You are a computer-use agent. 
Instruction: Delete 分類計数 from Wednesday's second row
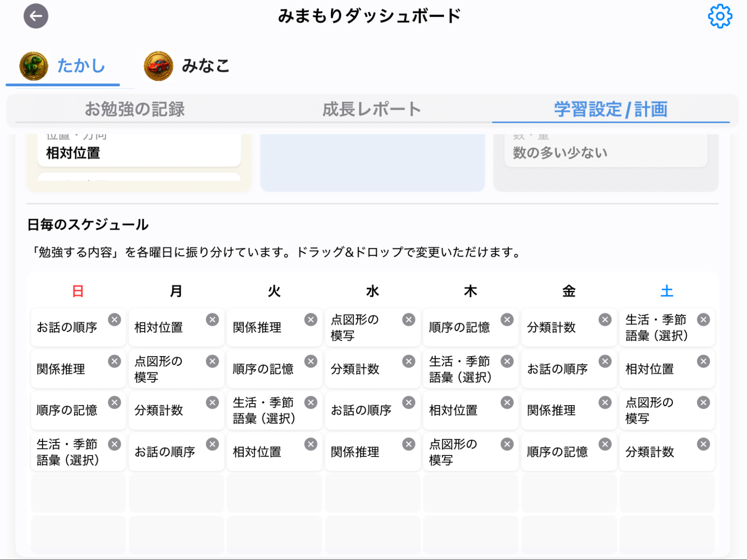pos(409,361)
